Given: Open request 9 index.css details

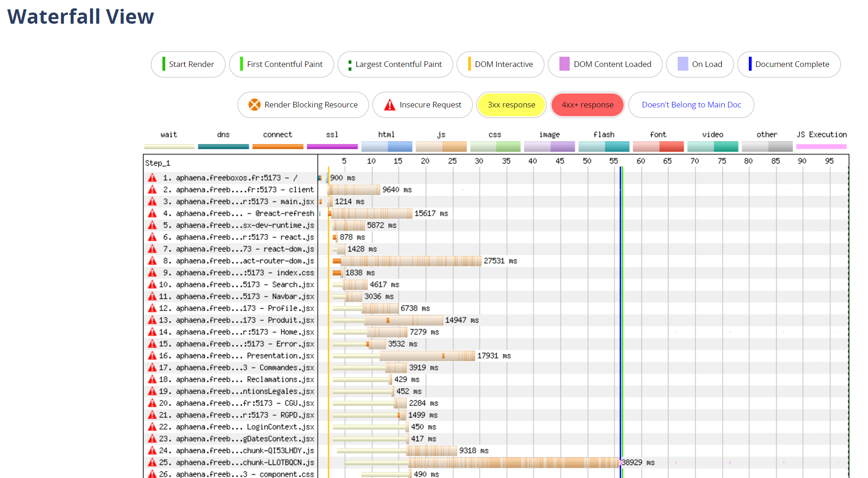Looking at the screenshot, I should [x=237, y=272].
